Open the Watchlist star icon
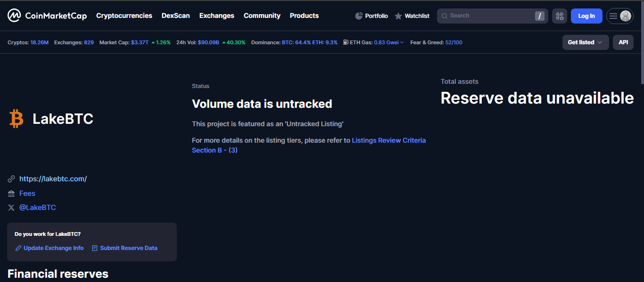The image size is (644, 282). point(398,16)
